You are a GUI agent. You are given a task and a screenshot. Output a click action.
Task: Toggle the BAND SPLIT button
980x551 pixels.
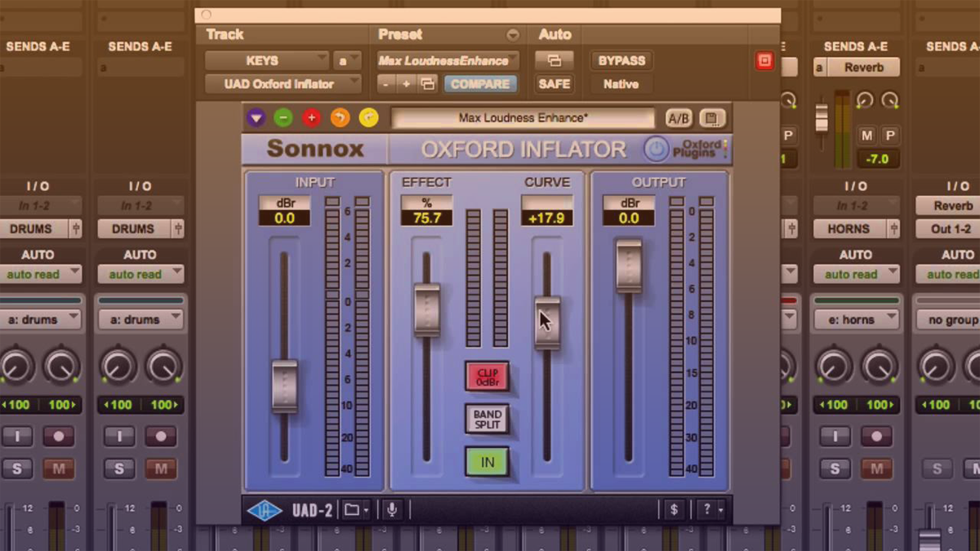click(x=487, y=419)
